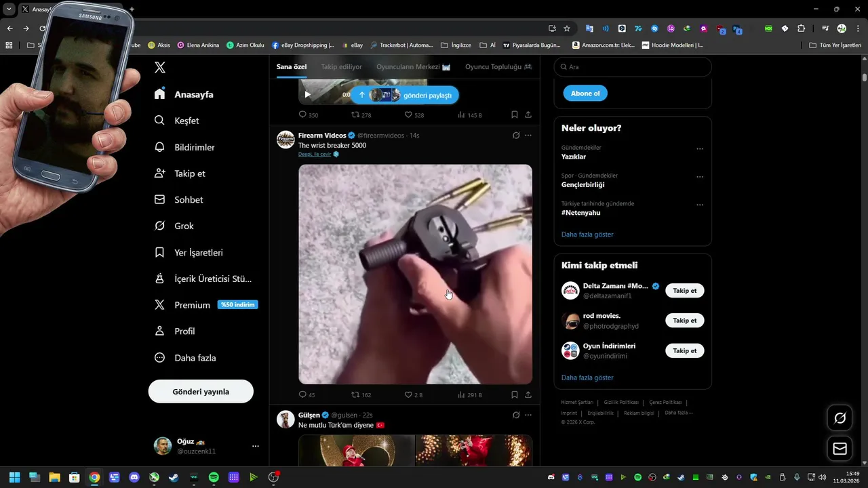Viewport: 868px width, 488px height.
Task: Click the Oğuz profile avatar at bottom
Action: pyautogui.click(x=163, y=446)
